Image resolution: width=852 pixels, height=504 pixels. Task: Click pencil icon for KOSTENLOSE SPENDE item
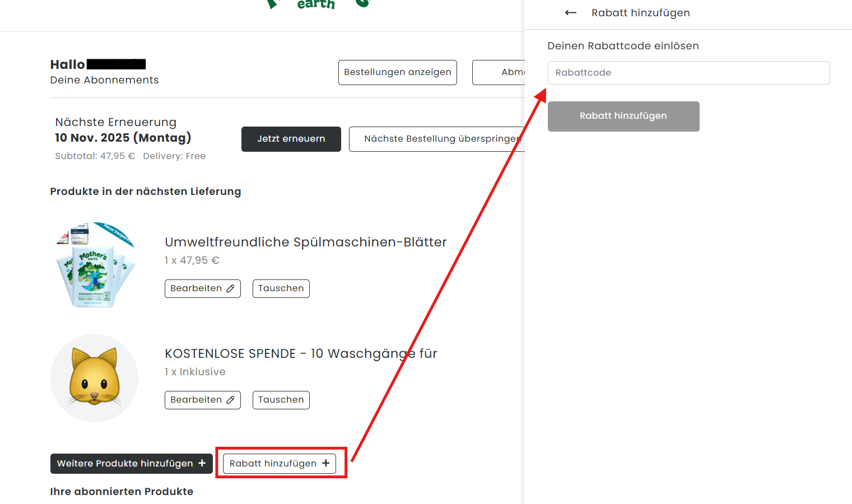(230, 400)
